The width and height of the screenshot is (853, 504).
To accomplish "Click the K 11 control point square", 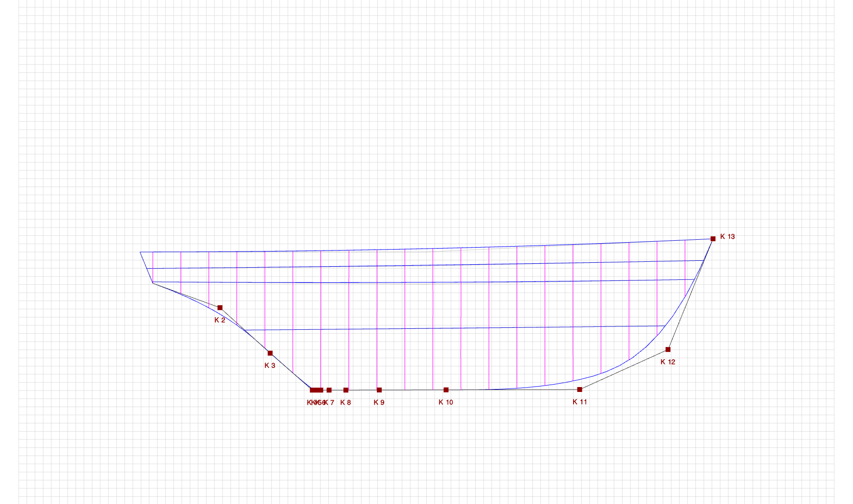I will pyautogui.click(x=579, y=389).
